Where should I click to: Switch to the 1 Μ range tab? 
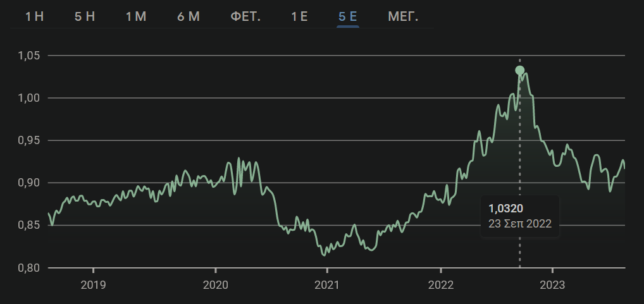[x=136, y=17]
